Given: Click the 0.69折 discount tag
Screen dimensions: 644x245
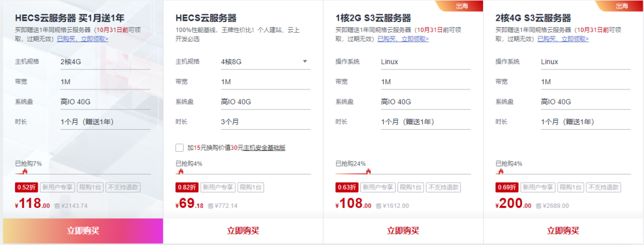Looking at the screenshot, I should pos(508,188).
